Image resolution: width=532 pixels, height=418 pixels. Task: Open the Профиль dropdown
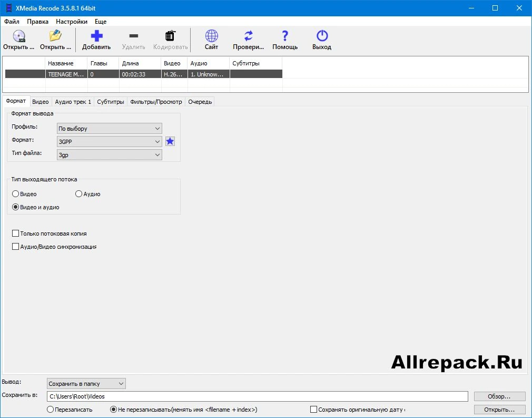click(109, 129)
